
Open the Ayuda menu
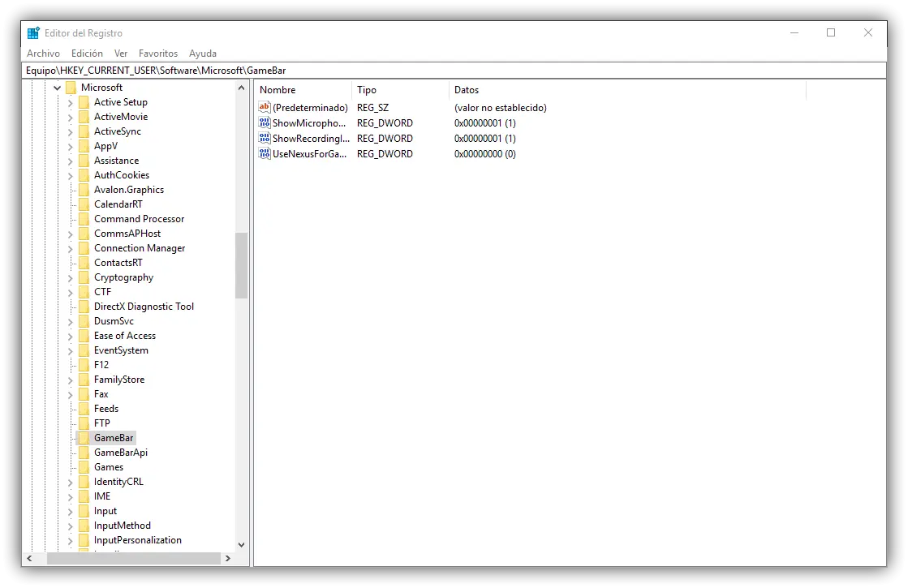(203, 54)
